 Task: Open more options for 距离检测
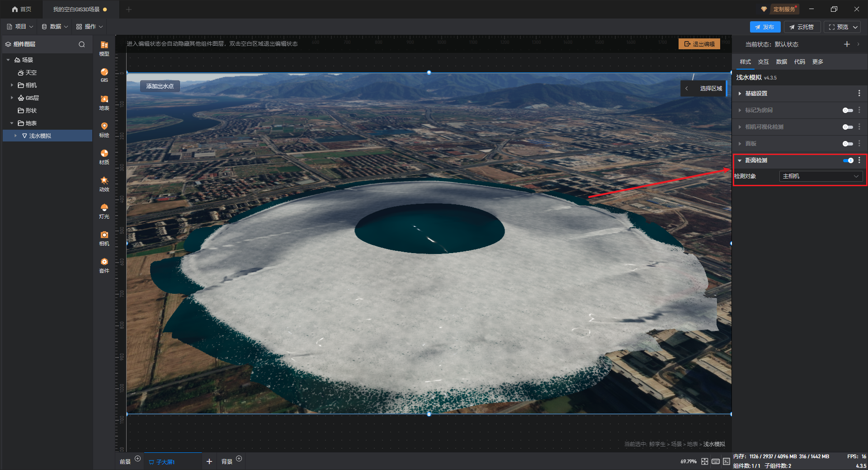(859, 160)
